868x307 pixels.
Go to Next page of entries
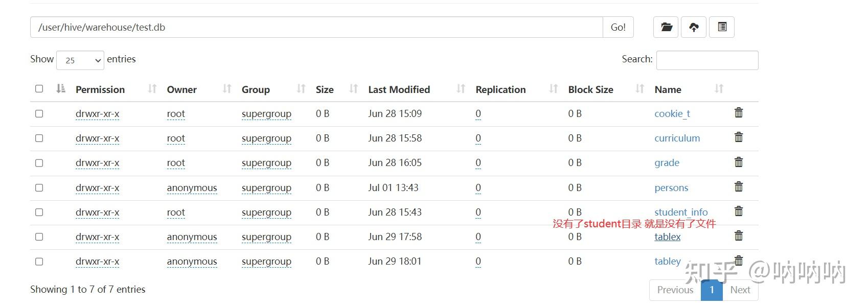tap(740, 290)
